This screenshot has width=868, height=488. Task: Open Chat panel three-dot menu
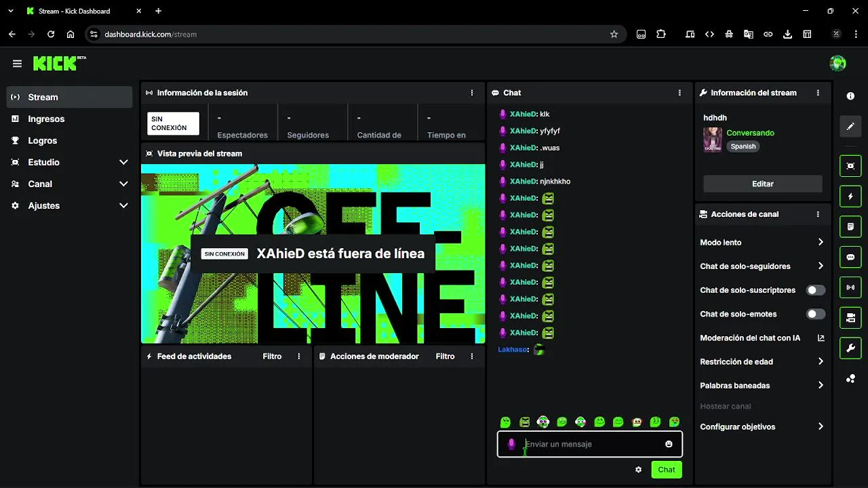point(679,93)
